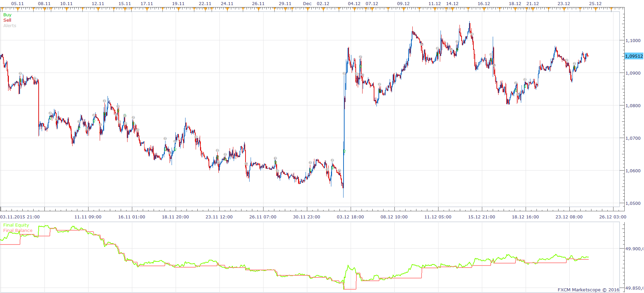Viewport: 644px width, 293px height.
Task: Click the 04.12 date on top axis
Action: coord(354,4)
